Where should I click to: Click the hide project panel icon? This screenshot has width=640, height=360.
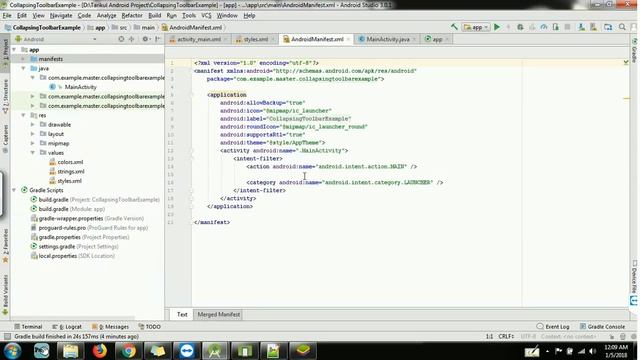[158, 39]
